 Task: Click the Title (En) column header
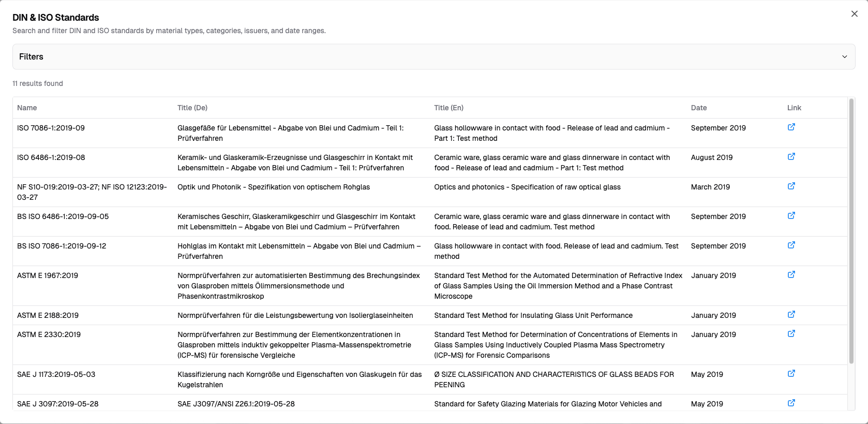448,108
